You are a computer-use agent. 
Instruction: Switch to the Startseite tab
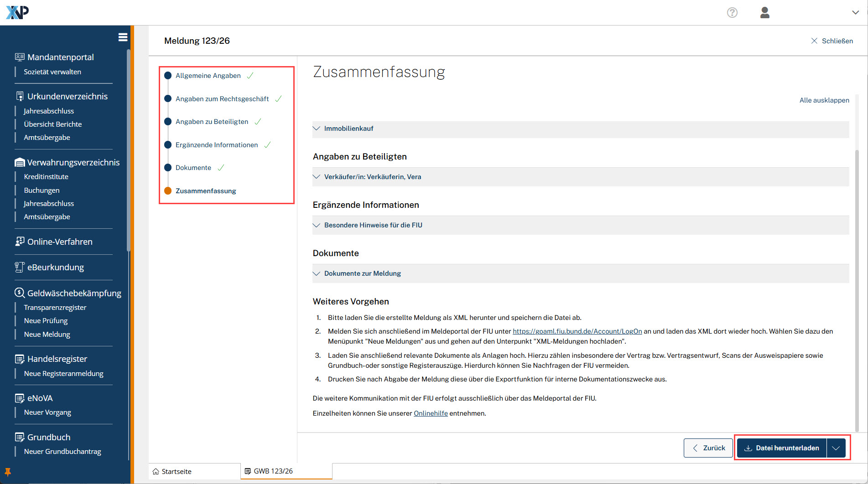[x=176, y=471]
